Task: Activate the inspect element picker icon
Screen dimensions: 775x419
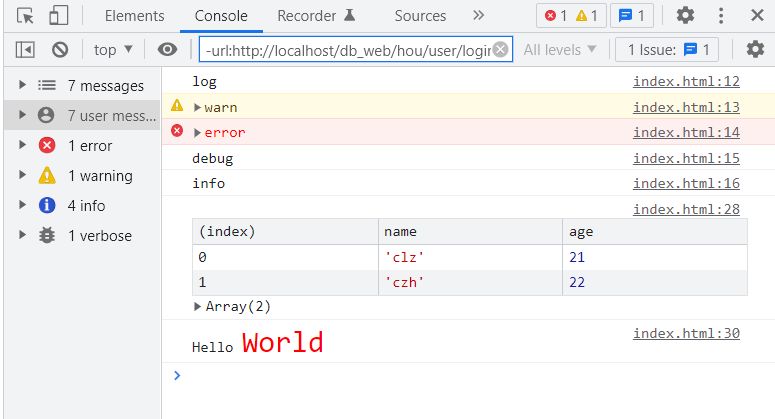Action: pos(26,16)
